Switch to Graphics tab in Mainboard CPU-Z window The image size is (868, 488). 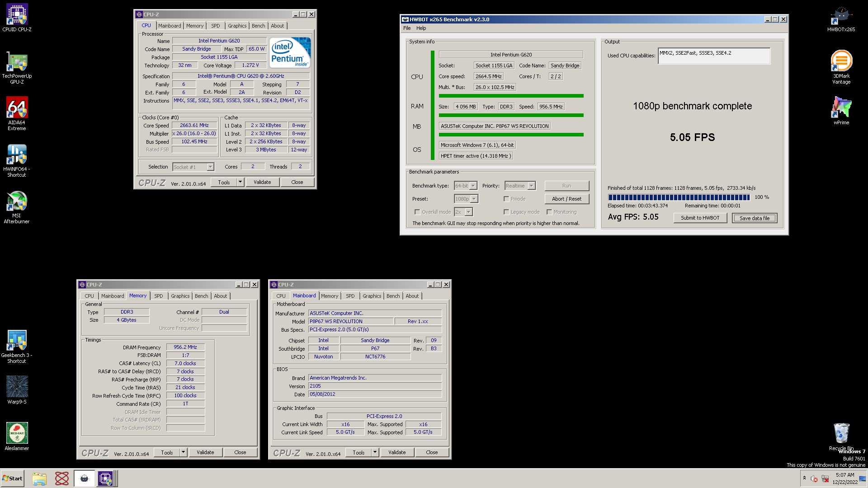click(372, 296)
